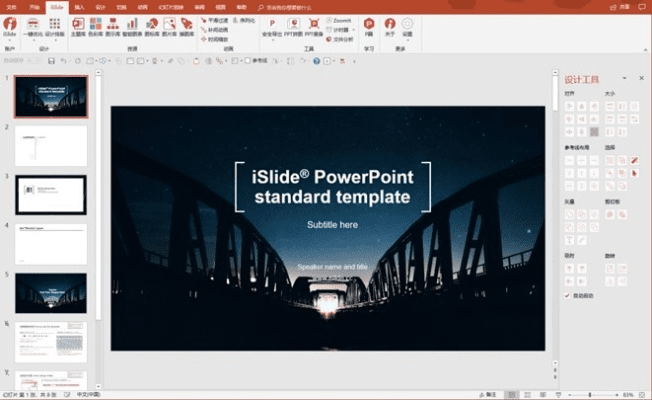Open the 主题库 theme library
The height and width of the screenshot is (400, 652).
[78, 24]
